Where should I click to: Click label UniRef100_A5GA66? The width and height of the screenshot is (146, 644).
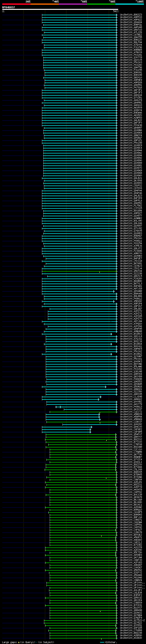(x=131, y=575)
